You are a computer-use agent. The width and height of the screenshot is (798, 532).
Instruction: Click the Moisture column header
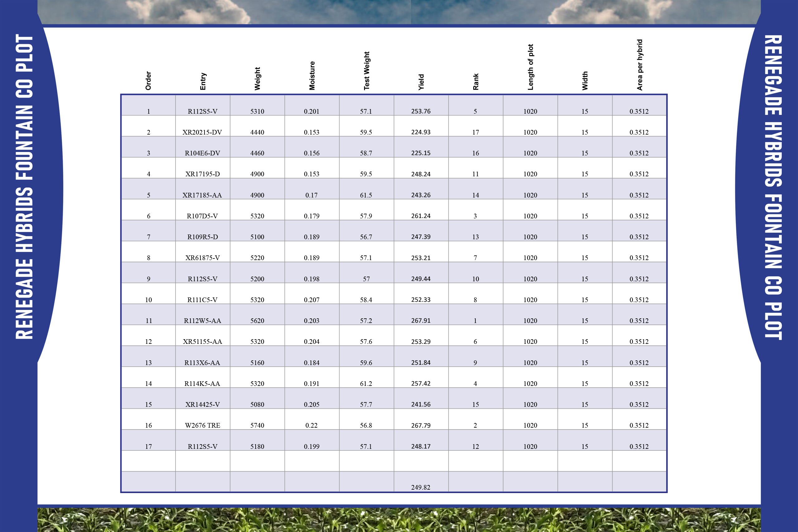[312, 76]
